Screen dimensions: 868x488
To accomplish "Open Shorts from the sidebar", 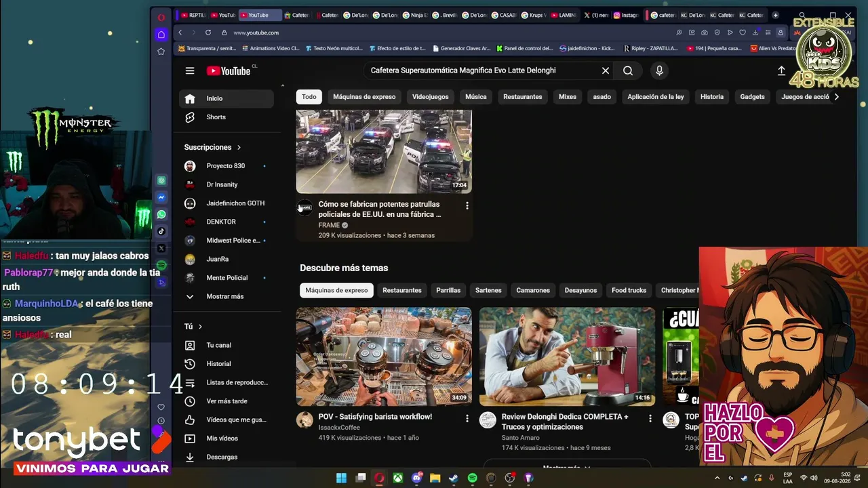I will tap(226, 117).
